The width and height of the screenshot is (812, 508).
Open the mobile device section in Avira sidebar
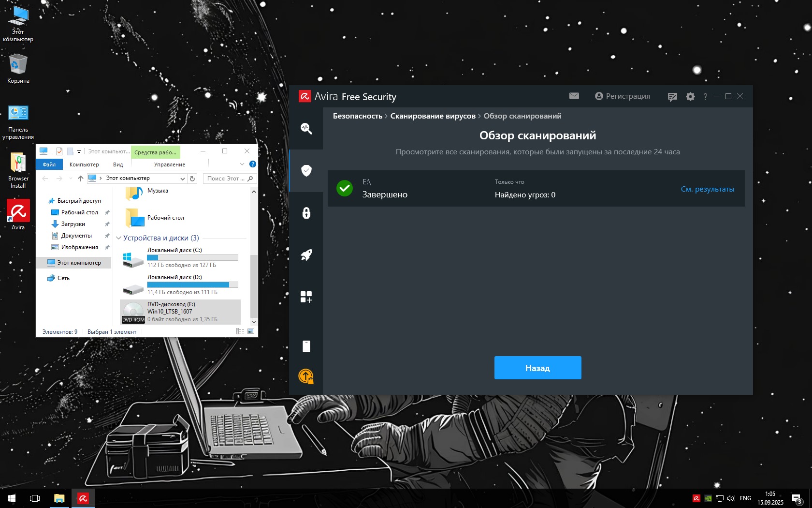pyautogui.click(x=306, y=346)
